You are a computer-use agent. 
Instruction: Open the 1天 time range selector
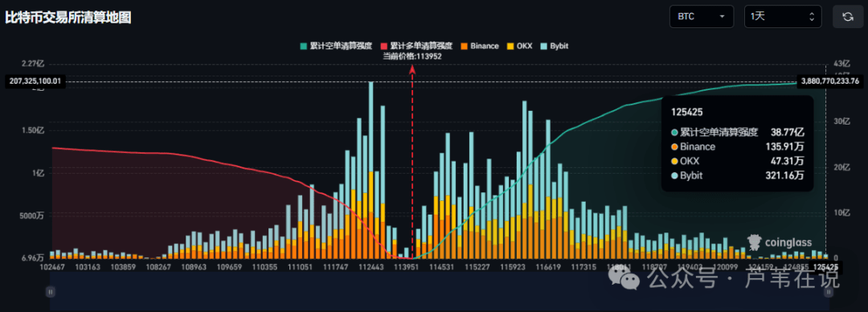tap(783, 17)
